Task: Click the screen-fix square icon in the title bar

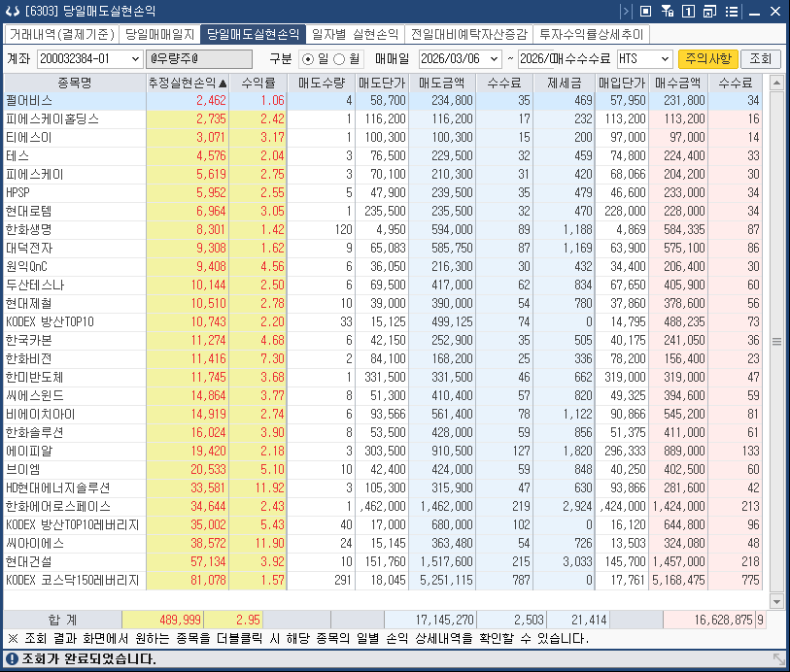Action: pyautogui.click(x=646, y=12)
